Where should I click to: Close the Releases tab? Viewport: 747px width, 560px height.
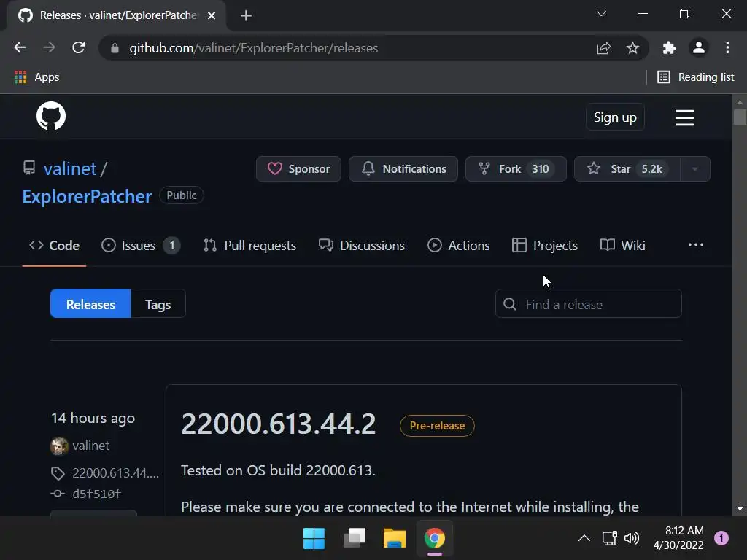click(x=212, y=16)
